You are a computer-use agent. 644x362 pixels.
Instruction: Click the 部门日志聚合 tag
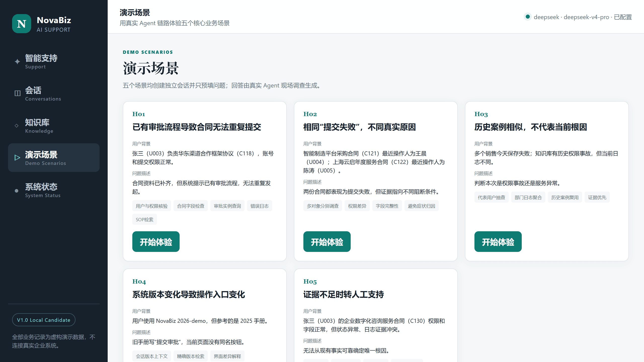[528, 197]
